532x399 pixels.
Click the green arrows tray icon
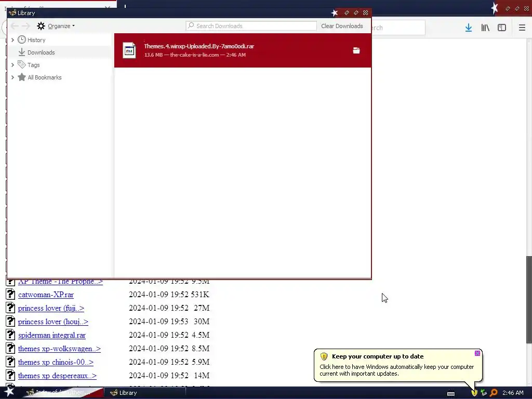click(x=484, y=393)
